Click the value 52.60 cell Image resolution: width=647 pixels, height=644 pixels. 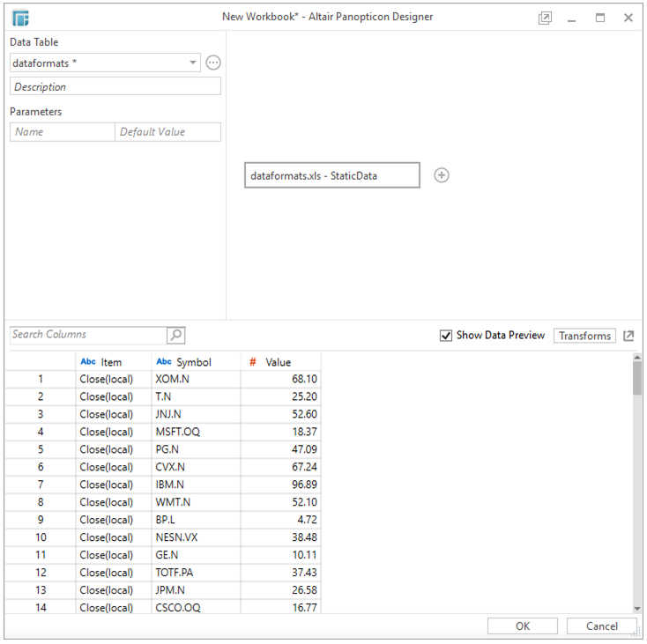[x=280, y=414]
